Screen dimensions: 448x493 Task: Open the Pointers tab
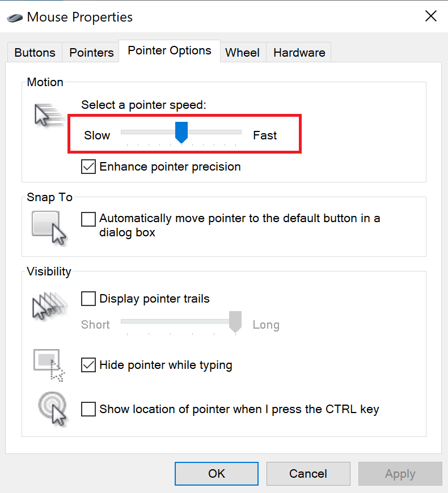pos(91,53)
